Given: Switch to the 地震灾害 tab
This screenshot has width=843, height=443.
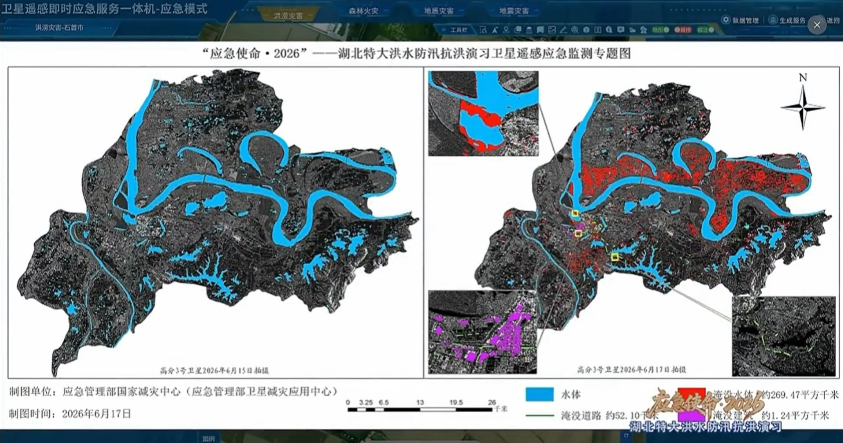Looking at the screenshot, I should (513, 11).
